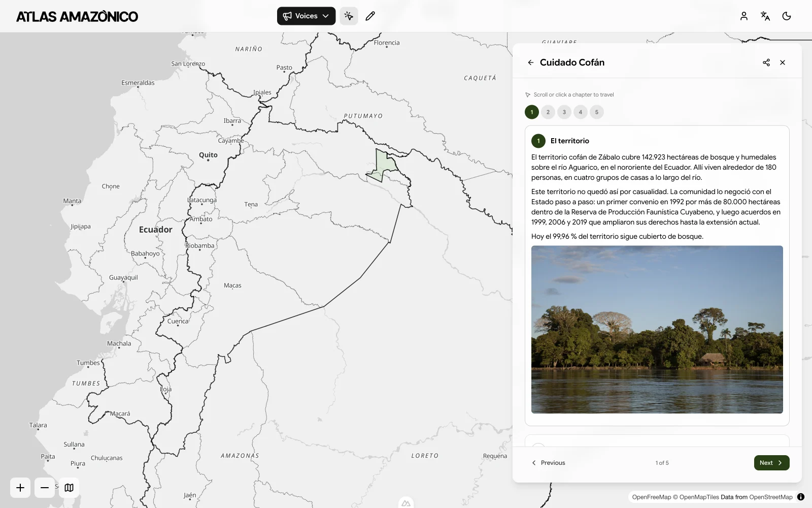Click the Atlas Amazónico logo
The image size is (812, 508).
tap(77, 16)
